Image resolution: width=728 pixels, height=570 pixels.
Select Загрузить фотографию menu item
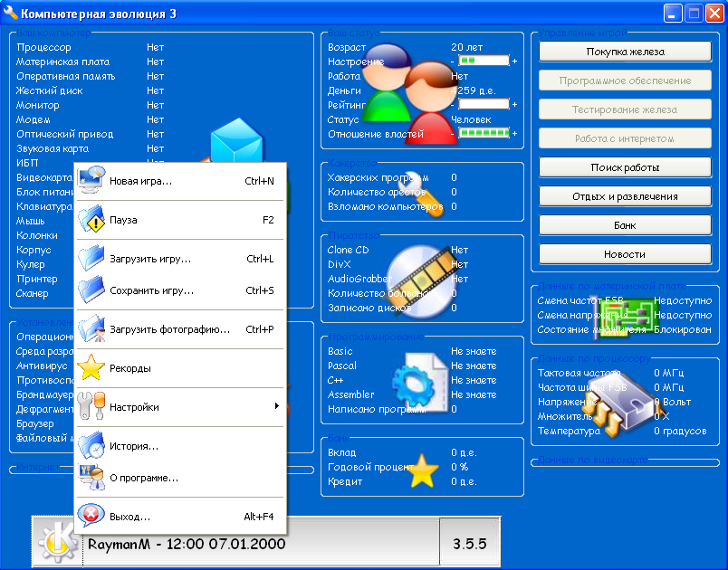click(x=180, y=329)
